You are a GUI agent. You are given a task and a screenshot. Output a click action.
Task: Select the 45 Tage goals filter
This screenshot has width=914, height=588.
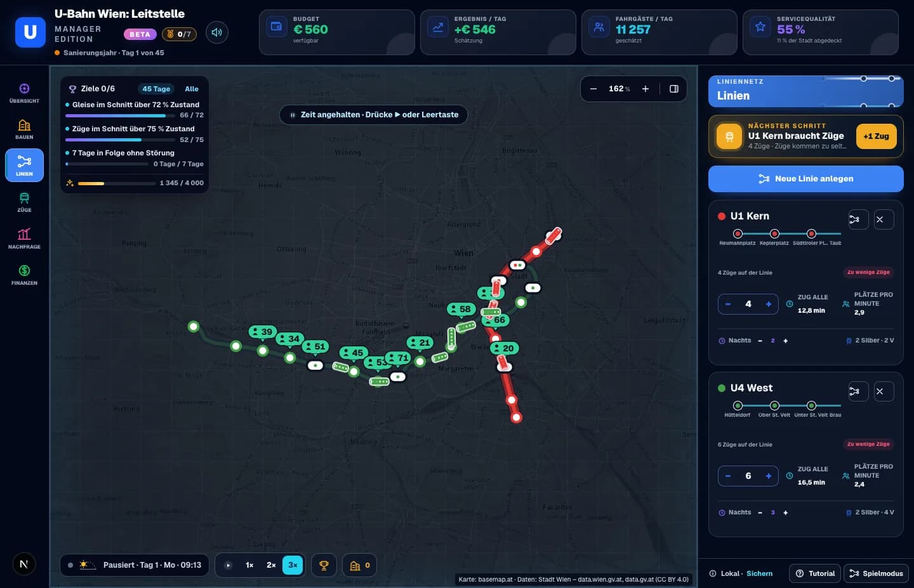156,89
